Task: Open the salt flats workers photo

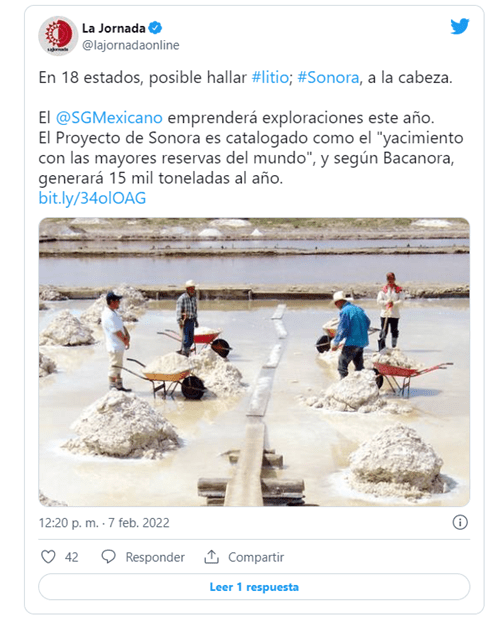Action: [x=254, y=362]
